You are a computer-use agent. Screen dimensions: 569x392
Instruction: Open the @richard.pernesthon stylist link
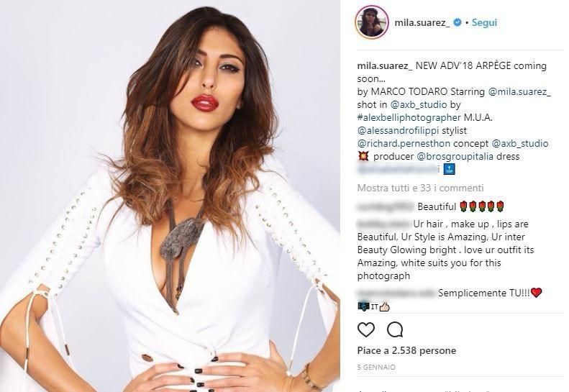pyautogui.click(x=404, y=143)
